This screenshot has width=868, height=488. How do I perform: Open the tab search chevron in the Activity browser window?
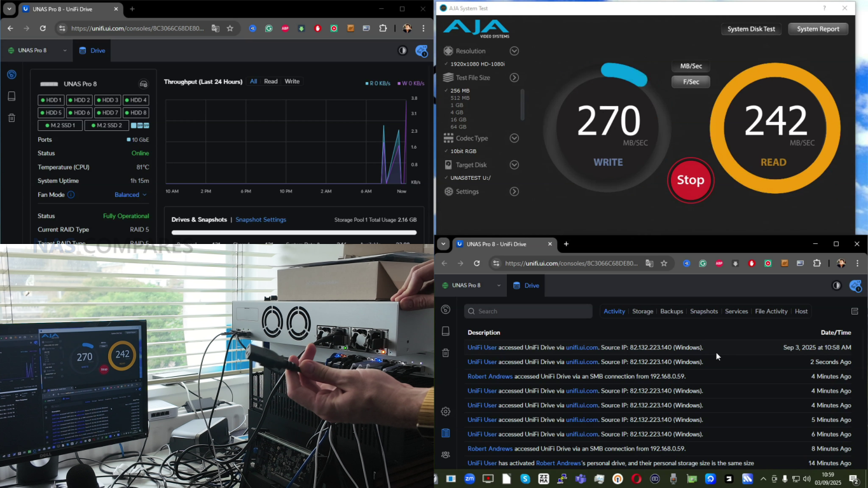443,244
